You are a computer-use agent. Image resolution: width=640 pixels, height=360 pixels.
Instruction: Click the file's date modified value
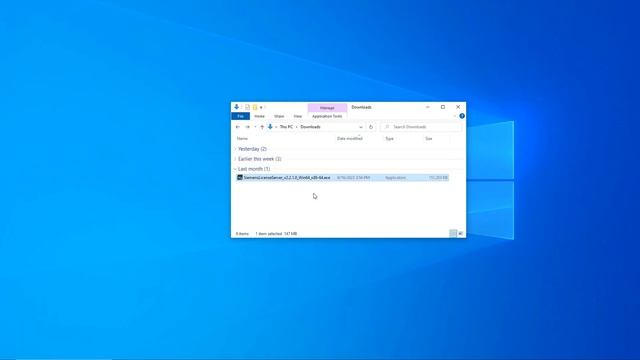(353, 178)
